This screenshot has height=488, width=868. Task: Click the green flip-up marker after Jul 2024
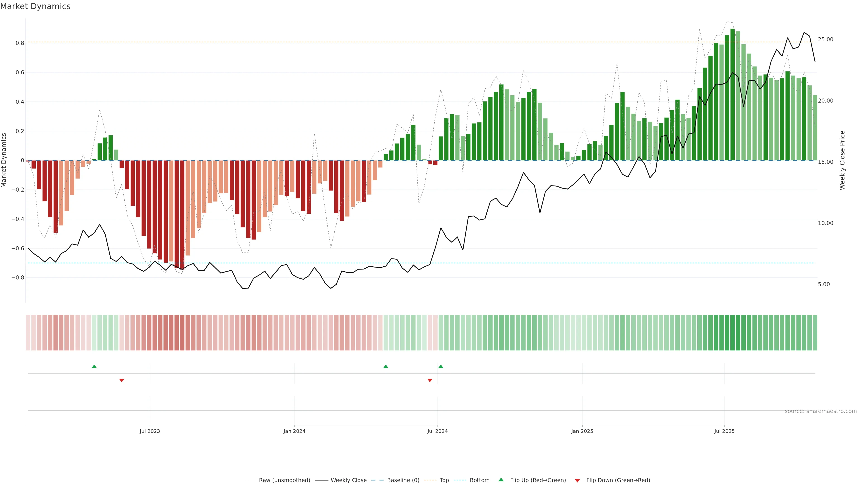click(441, 366)
